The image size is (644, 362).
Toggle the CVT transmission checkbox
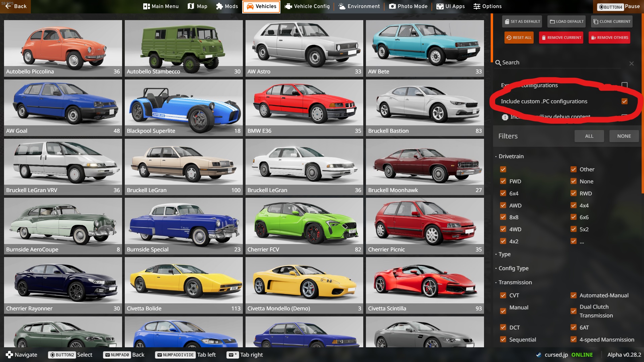click(x=503, y=295)
